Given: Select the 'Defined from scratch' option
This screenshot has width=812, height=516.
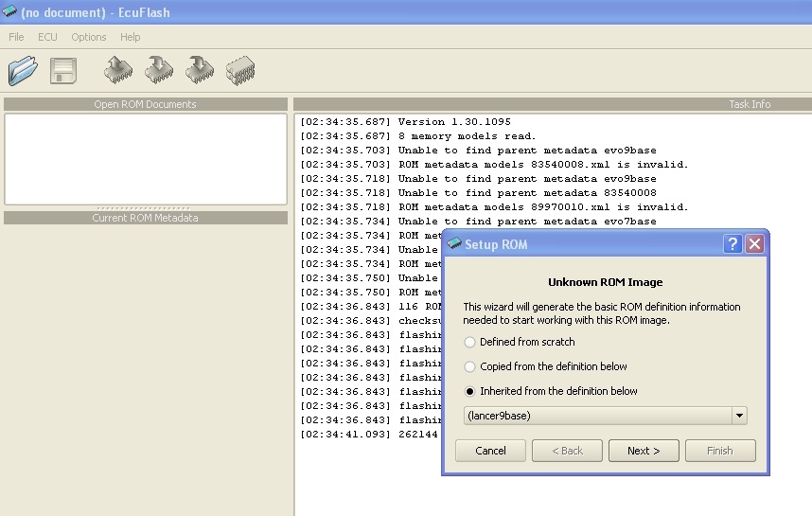Looking at the screenshot, I should click(470, 342).
